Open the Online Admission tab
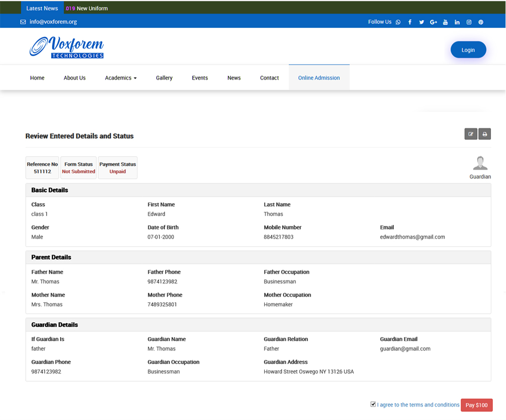The width and height of the screenshot is (506, 420). 319,78
